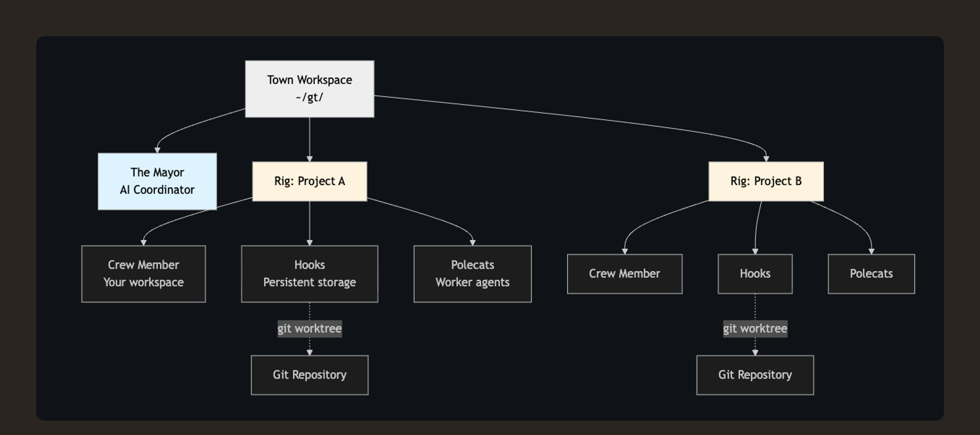Viewport: 980px width, 435px height.
Task: Select Hooks node under Project B
Action: pyautogui.click(x=755, y=274)
